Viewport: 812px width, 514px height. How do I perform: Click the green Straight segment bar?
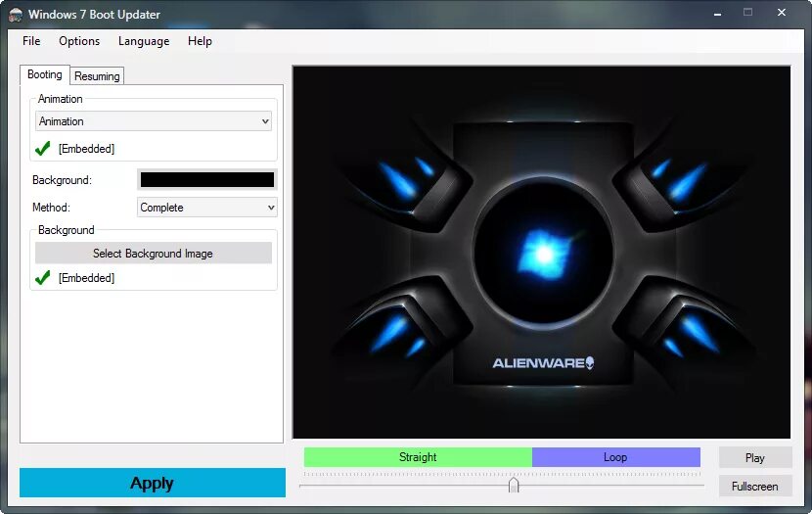coord(418,457)
